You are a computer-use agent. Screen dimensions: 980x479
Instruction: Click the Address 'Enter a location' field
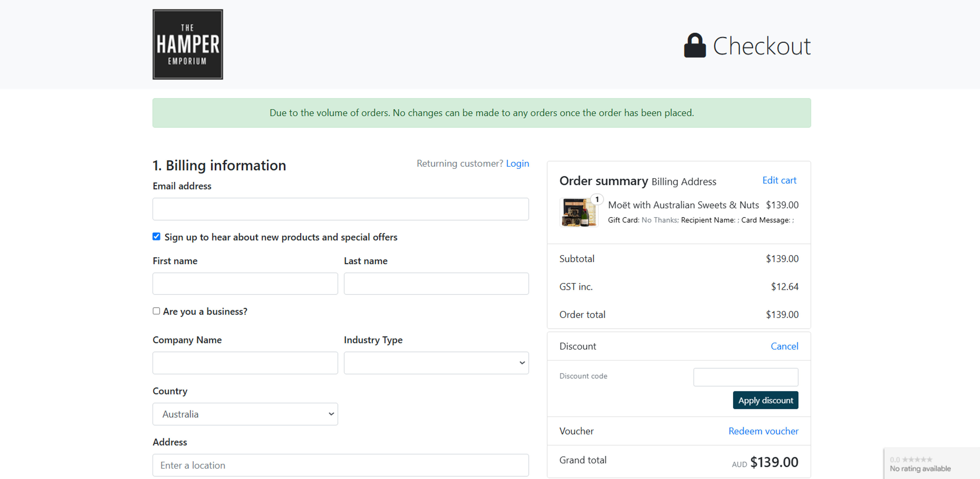pyautogui.click(x=340, y=465)
